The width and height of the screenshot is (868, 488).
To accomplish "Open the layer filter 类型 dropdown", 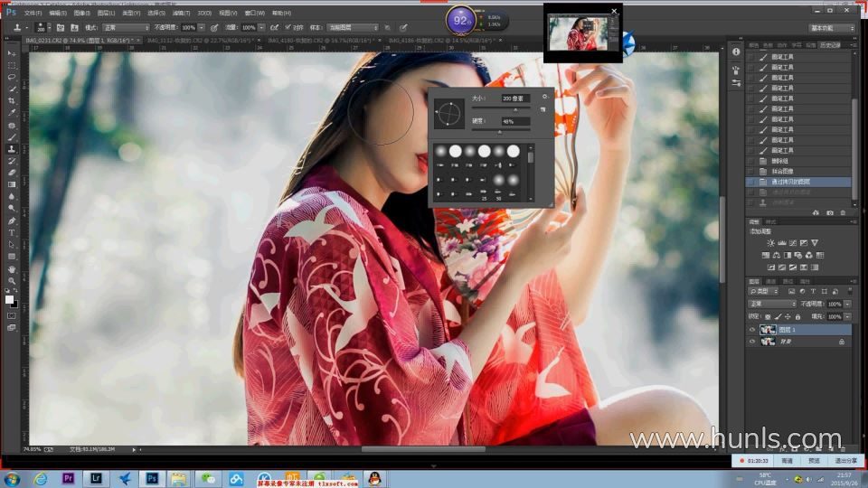I will pyautogui.click(x=763, y=292).
